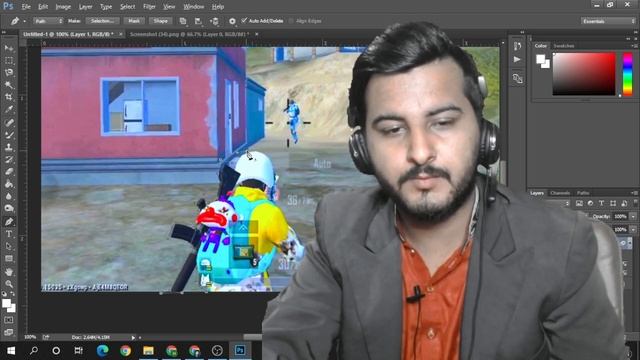Image resolution: width=640 pixels, height=360 pixels.
Task: Toggle adjustment layer filter in Layers panel
Action: [590, 203]
